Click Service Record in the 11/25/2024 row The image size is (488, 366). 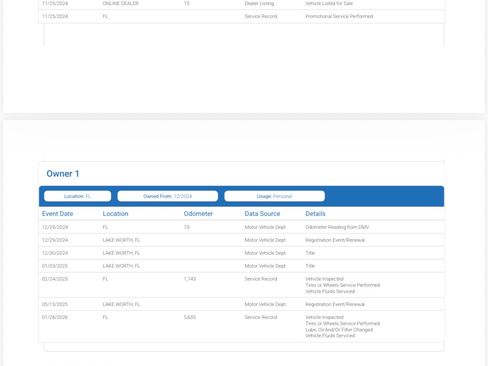261,16
